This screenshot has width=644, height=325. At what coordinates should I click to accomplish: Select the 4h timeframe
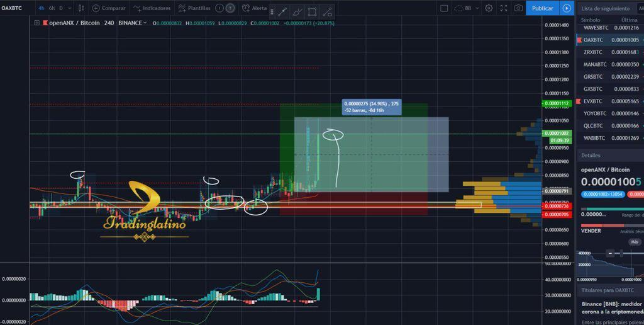(42, 8)
